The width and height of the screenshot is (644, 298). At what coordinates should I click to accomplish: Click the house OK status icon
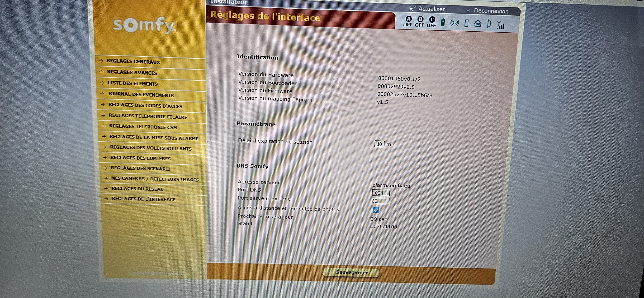pyautogui.click(x=478, y=24)
